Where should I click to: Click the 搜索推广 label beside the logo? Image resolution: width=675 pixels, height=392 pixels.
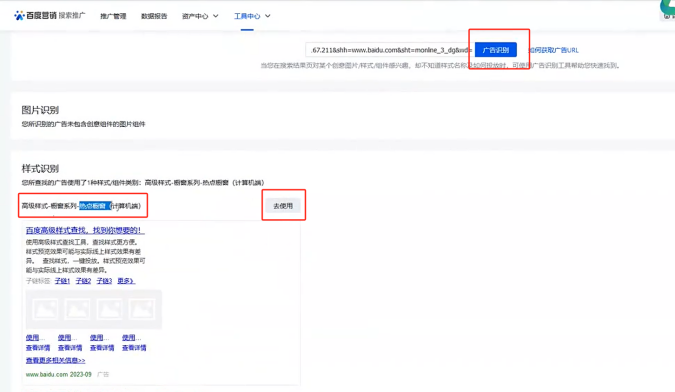(72, 15)
